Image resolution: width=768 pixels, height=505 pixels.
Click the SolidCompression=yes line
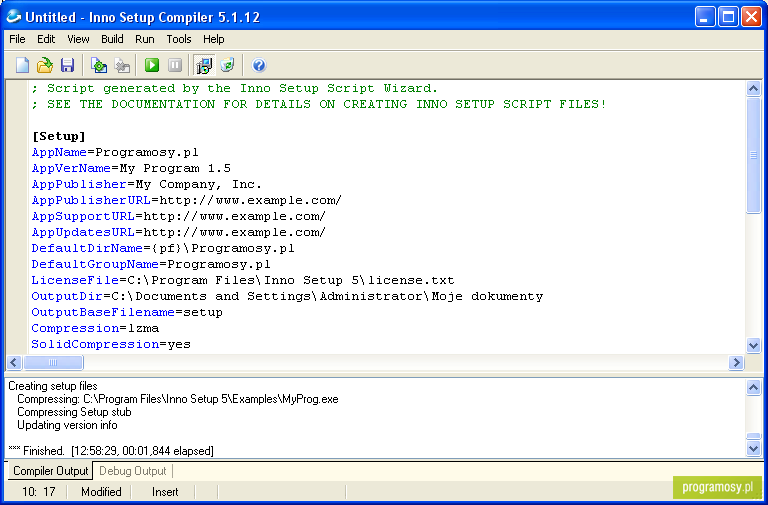coord(111,344)
